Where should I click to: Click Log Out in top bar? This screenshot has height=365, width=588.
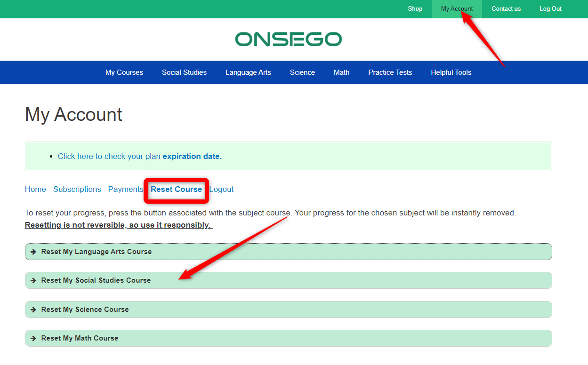[550, 9]
